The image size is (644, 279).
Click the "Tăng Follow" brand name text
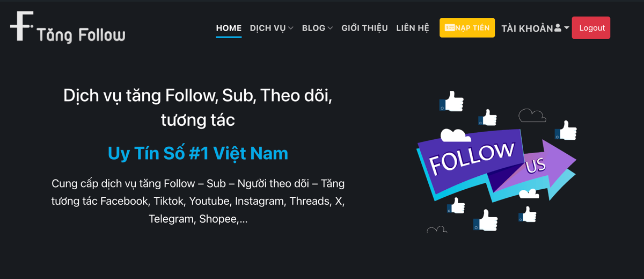(x=81, y=35)
